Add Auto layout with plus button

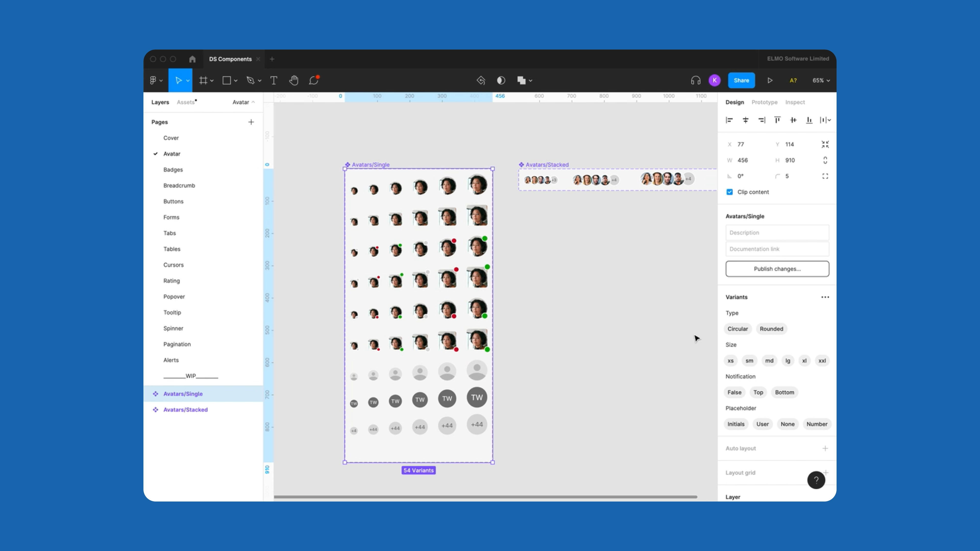(825, 448)
